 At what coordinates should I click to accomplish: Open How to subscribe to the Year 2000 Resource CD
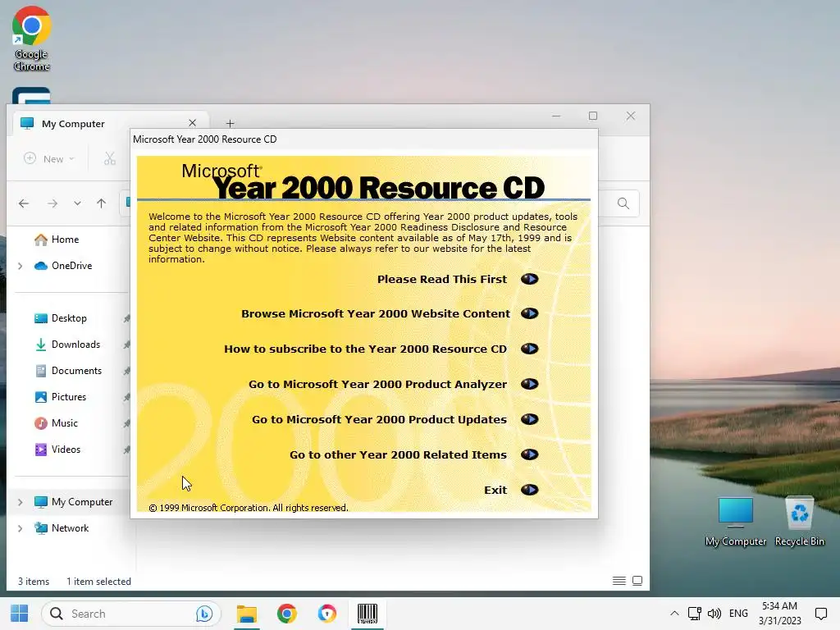click(365, 349)
